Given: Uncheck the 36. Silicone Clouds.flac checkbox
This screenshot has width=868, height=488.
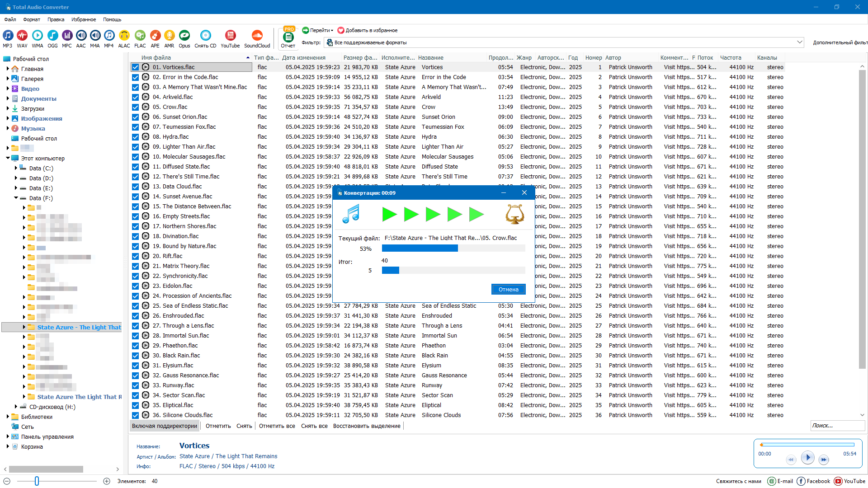Looking at the screenshot, I should coord(135,415).
